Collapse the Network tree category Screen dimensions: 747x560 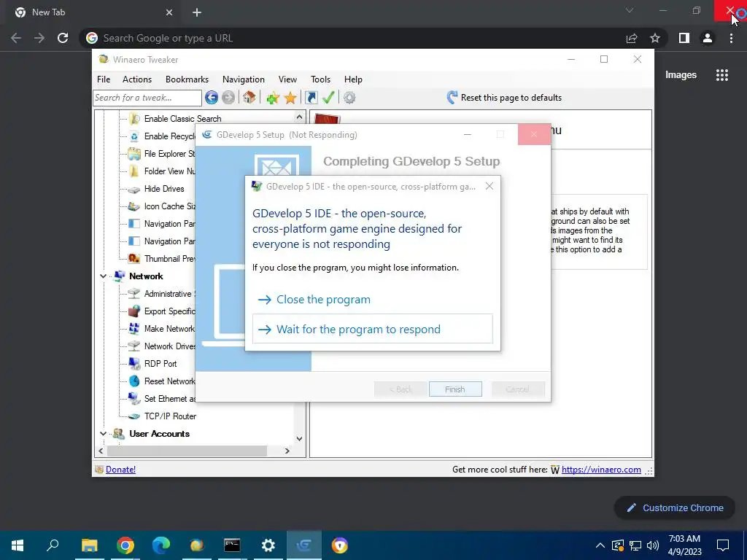(103, 276)
